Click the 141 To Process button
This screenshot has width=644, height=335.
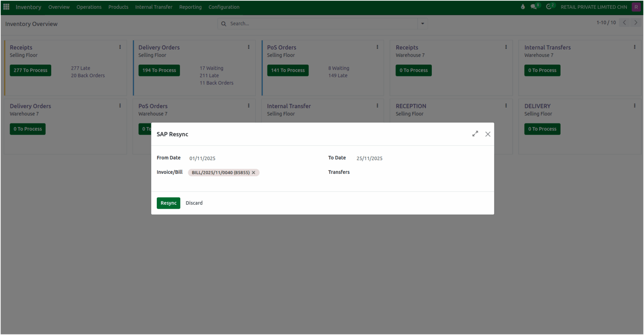click(x=288, y=71)
